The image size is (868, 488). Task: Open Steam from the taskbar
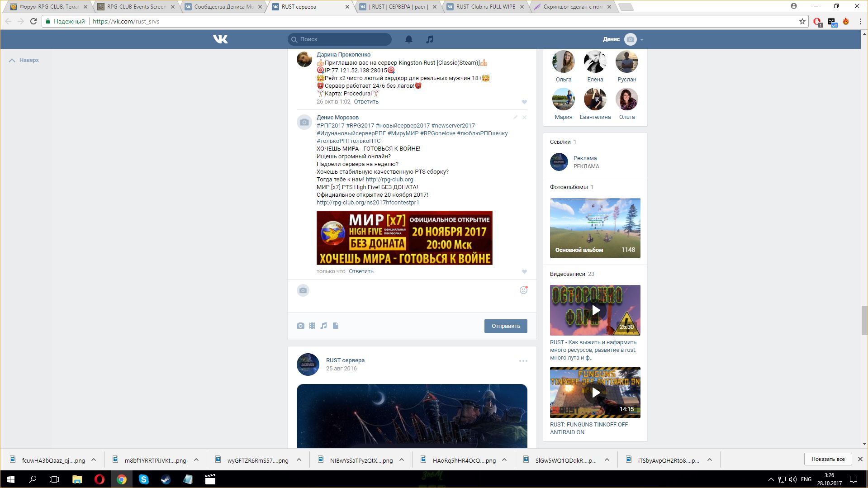(166, 479)
